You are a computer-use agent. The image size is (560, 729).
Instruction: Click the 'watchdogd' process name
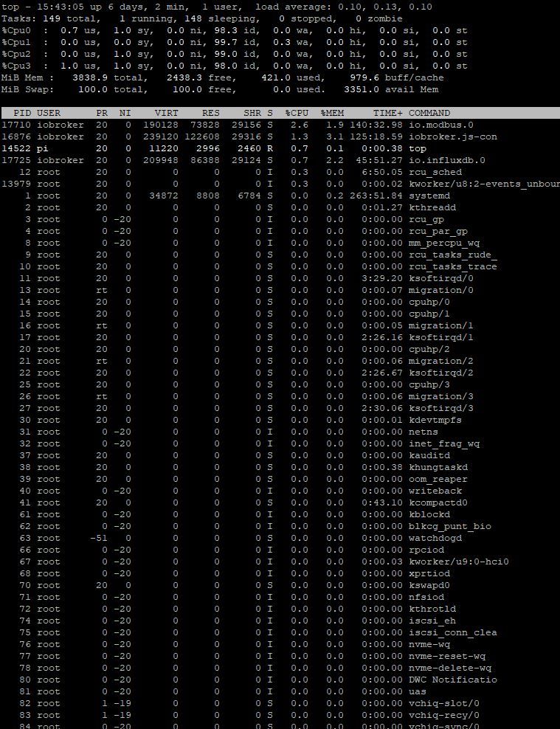point(435,538)
